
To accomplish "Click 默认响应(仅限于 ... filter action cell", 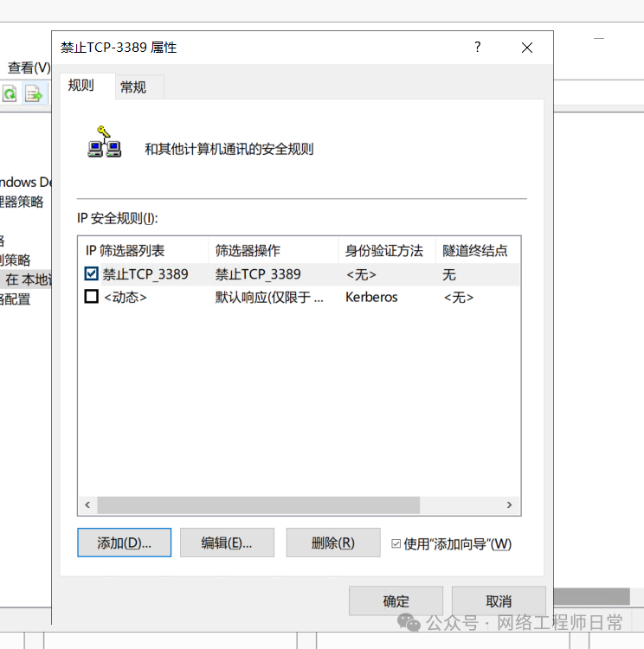I will coord(269,297).
